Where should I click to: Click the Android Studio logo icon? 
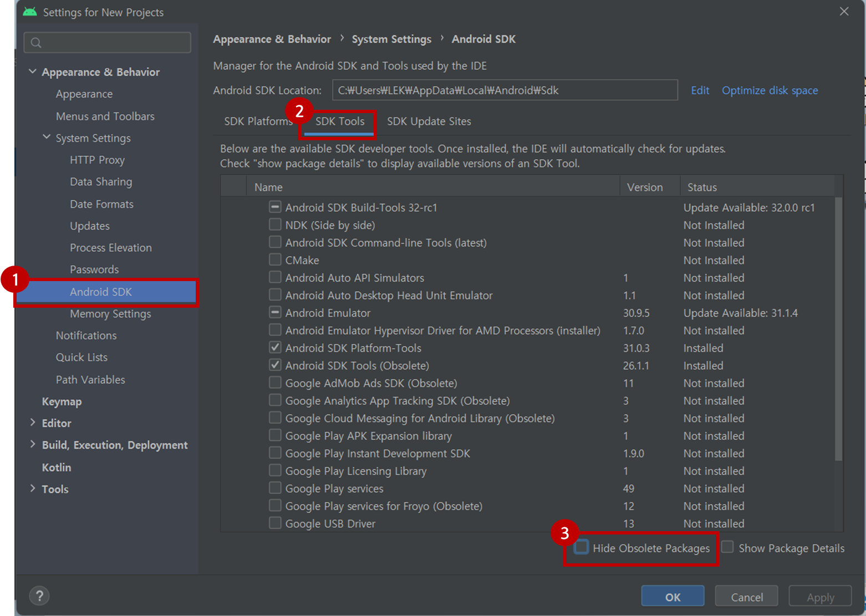30,12
